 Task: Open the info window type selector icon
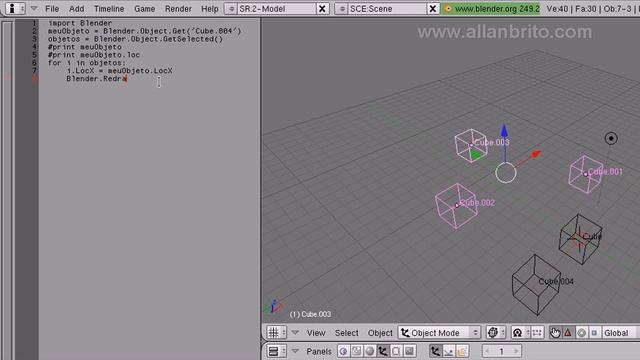16,8
